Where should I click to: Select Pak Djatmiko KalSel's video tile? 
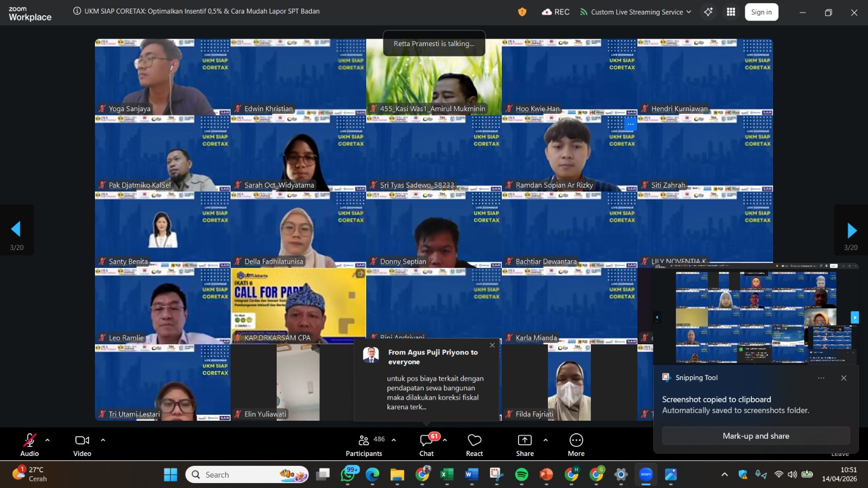pos(163,153)
